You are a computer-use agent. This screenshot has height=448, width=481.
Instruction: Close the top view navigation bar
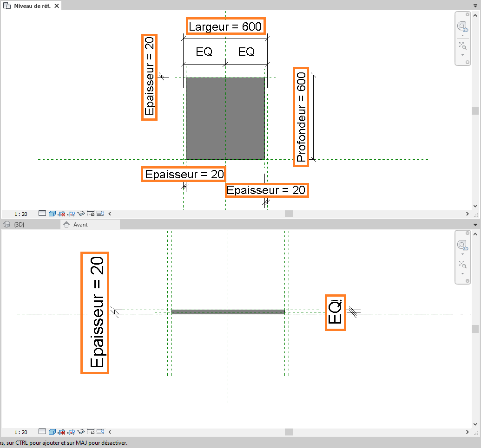click(468, 14)
